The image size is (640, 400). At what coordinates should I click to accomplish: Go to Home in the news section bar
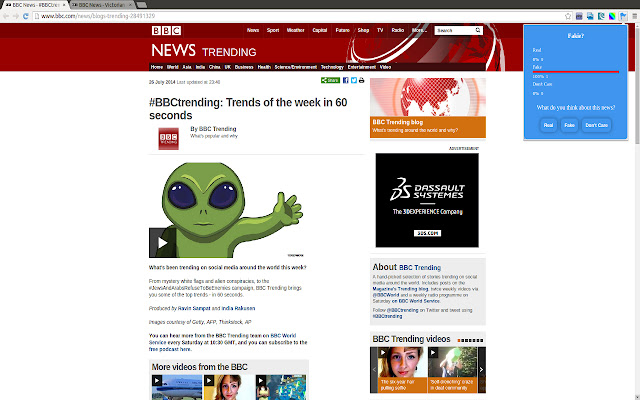157,67
